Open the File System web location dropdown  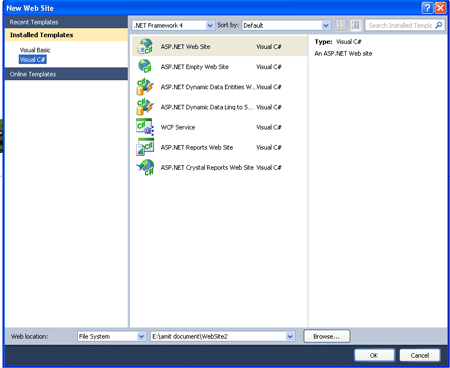(112, 336)
